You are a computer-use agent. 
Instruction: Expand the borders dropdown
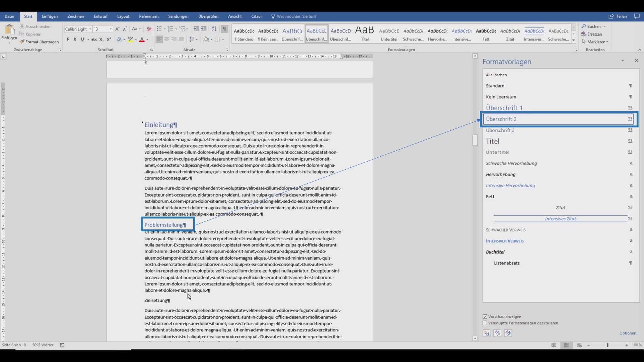[223, 39]
